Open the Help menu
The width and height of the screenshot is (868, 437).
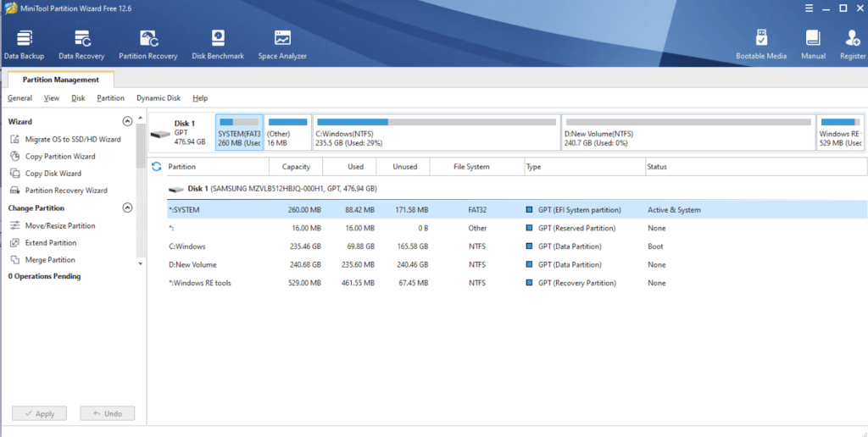point(200,98)
